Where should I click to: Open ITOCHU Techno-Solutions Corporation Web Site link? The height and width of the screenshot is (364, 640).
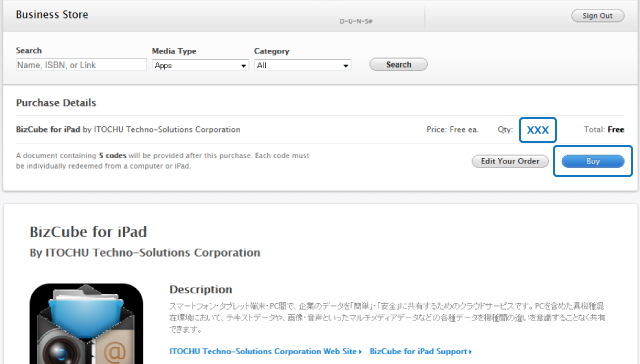coord(265,351)
